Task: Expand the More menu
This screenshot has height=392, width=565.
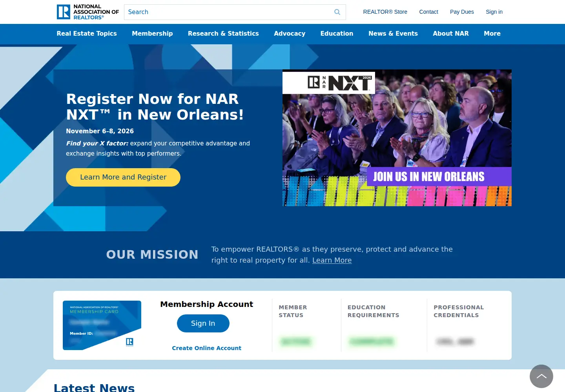Action: (492, 34)
